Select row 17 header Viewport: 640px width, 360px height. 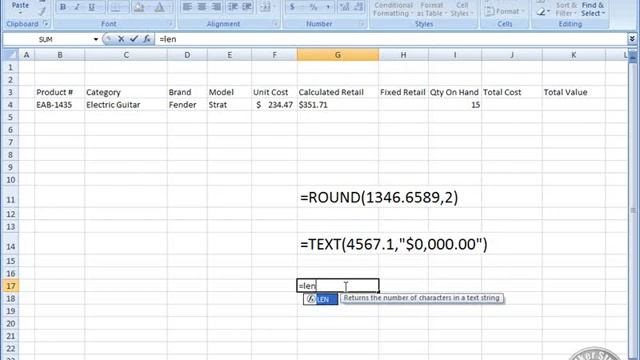[10, 286]
